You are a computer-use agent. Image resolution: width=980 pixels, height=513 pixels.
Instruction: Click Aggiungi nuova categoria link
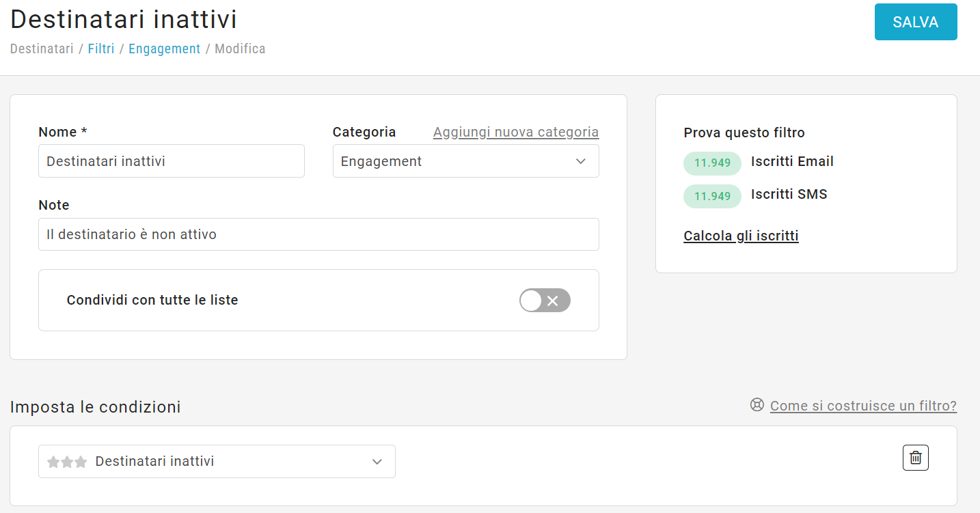pyautogui.click(x=515, y=132)
